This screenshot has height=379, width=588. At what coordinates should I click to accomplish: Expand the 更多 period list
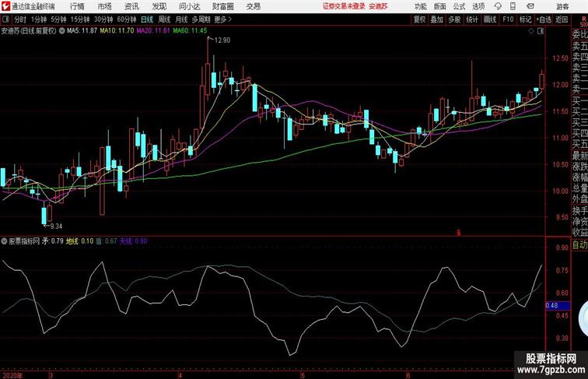point(222,19)
